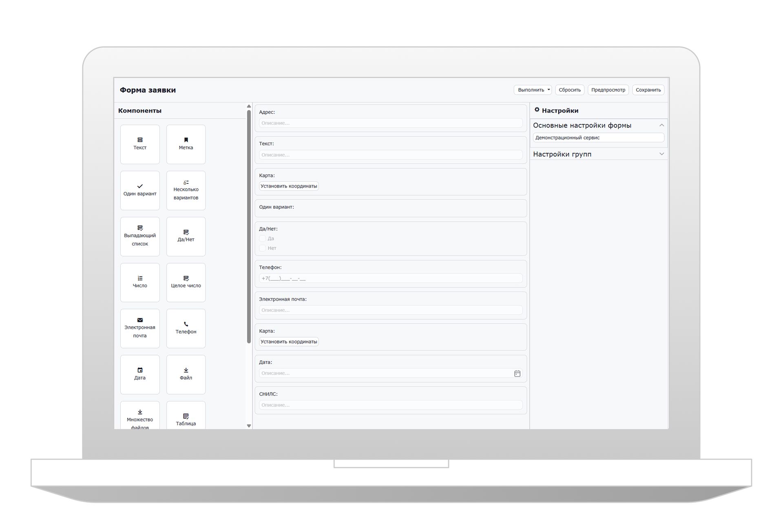
Task: Add the Один вариант checkmark component
Action: click(x=140, y=190)
